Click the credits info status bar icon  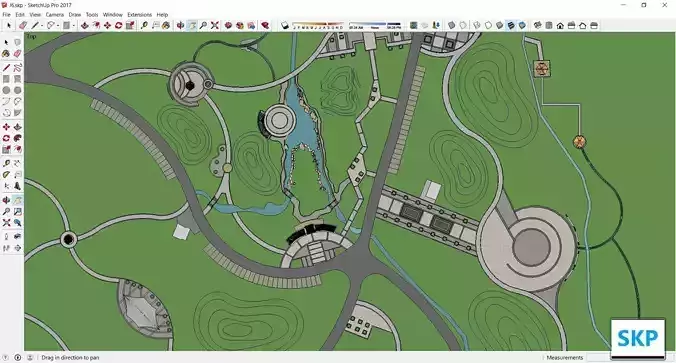[18, 357]
